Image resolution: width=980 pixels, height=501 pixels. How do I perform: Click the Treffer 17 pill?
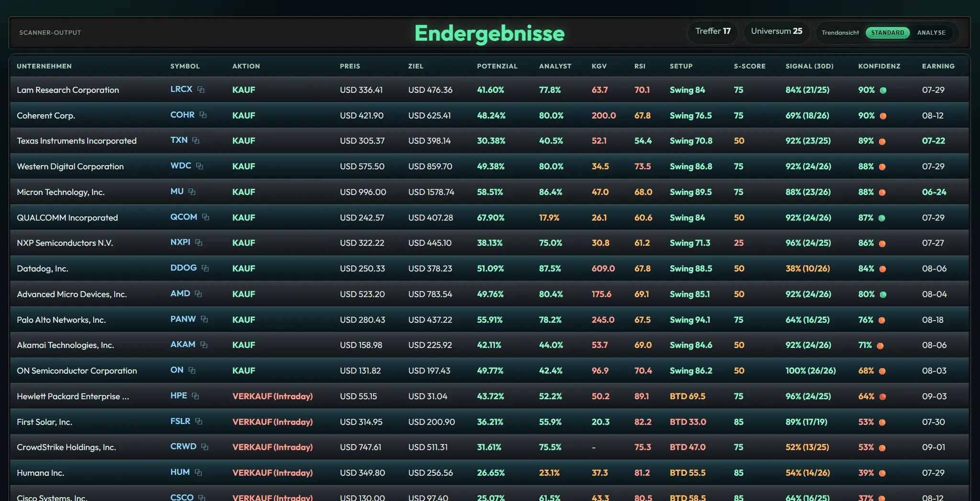click(713, 32)
